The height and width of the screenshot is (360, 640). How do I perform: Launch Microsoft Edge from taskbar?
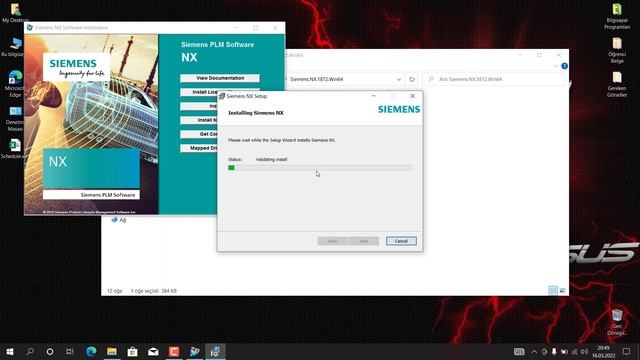pos(91,351)
